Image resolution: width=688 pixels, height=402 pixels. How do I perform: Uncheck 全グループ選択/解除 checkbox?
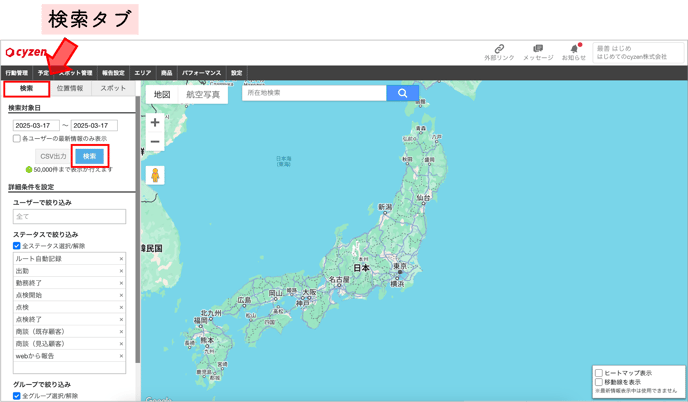(17, 396)
